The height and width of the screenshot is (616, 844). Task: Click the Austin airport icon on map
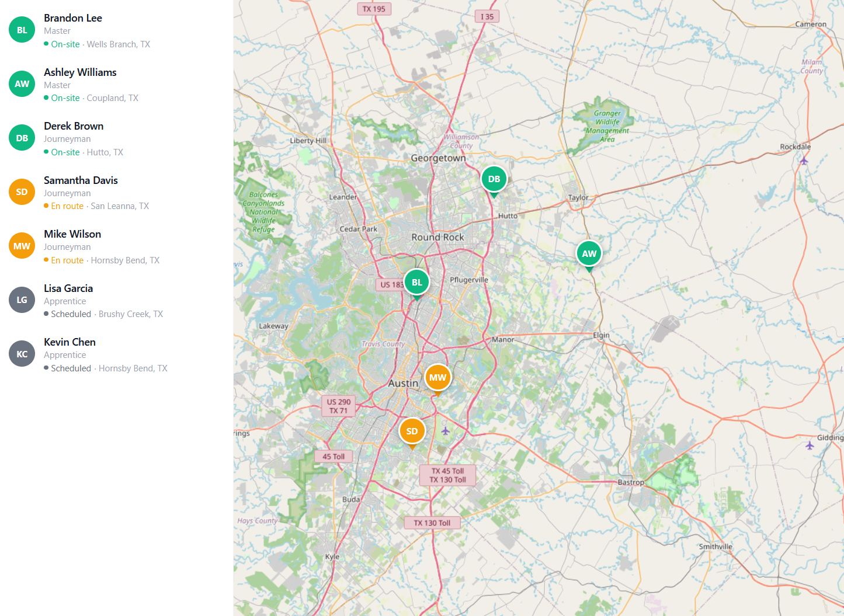[x=445, y=431]
